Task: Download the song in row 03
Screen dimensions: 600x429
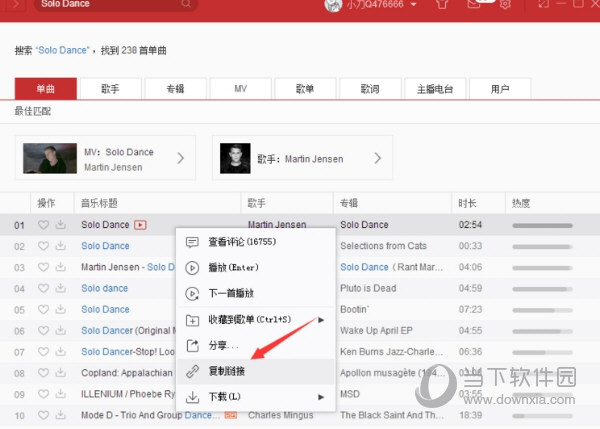Action: coord(60,267)
